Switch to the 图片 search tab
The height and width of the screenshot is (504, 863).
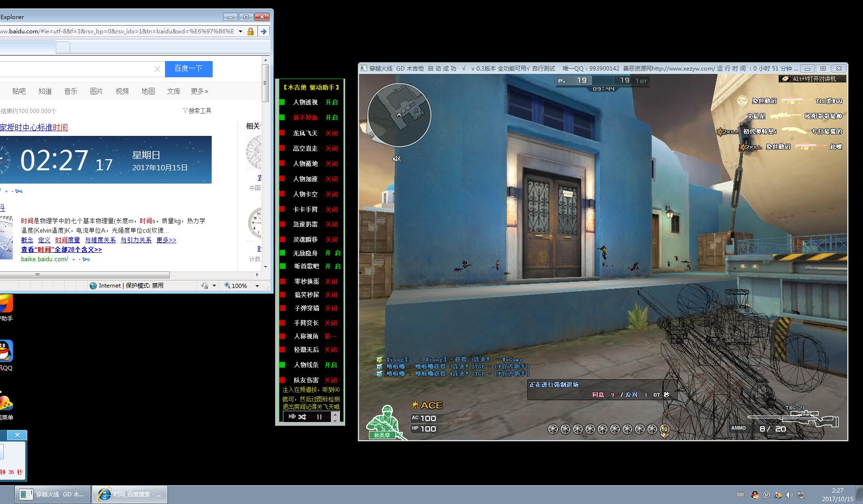coord(96,91)
